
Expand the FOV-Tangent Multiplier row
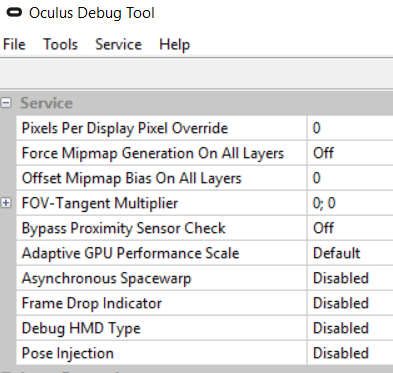pos(6,203)
